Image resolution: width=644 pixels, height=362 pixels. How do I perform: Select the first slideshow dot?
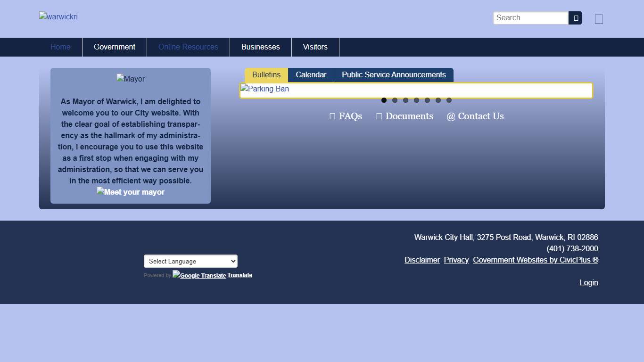[x=384, y=100]
